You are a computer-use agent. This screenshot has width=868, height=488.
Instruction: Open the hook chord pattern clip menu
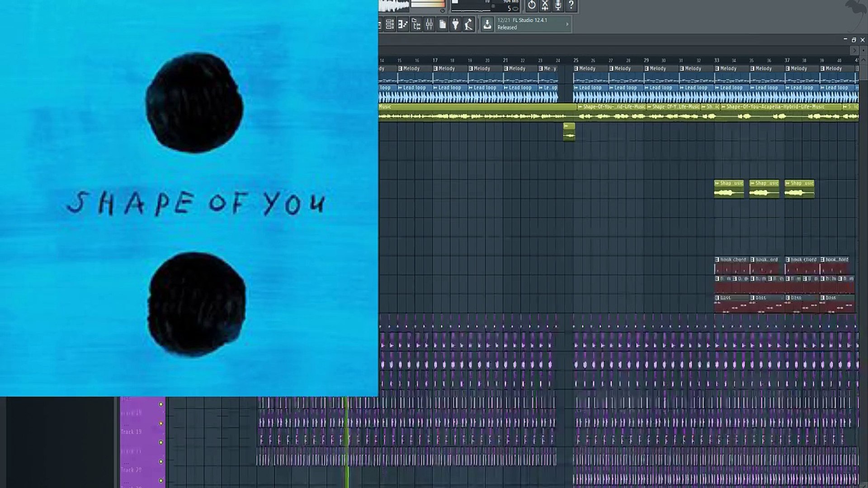click(x=717, y=260)
